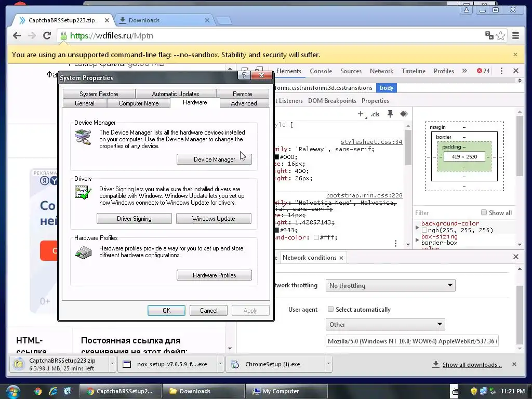Screen dimensions: 532x399
Task: Click the Windows Start orb
Action: 13,392
